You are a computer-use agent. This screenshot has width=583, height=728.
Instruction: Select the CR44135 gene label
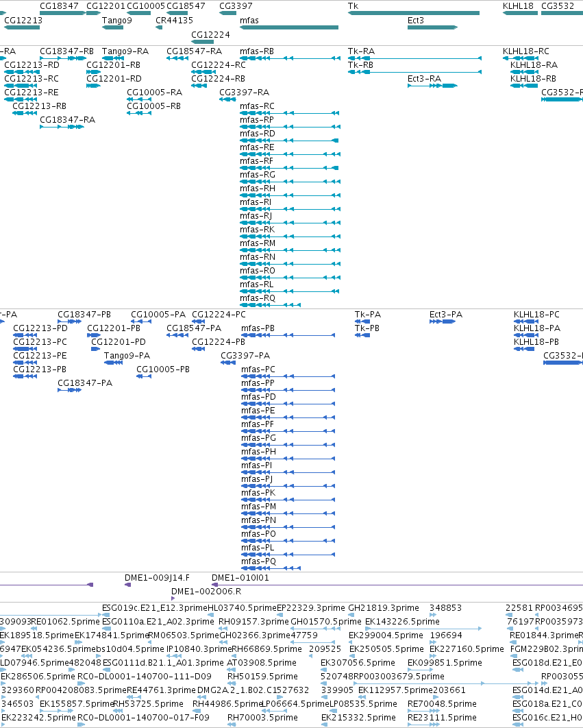tap(174, 21)
